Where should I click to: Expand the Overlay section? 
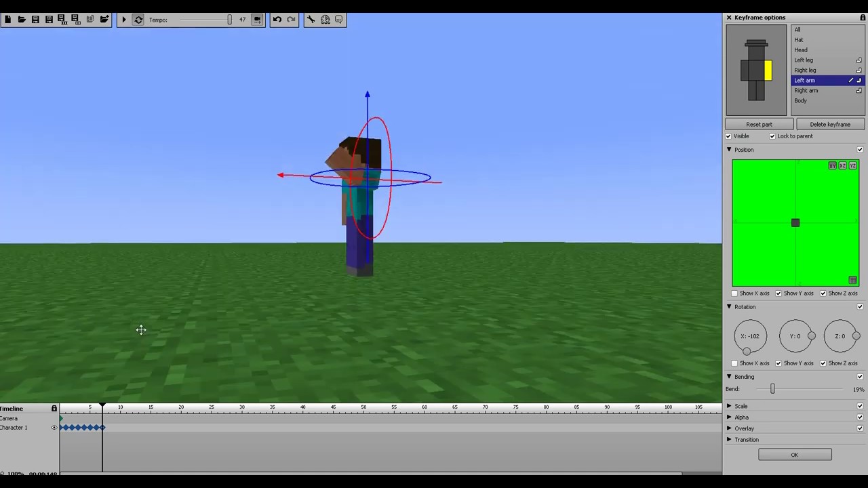[x=730, y=428]
